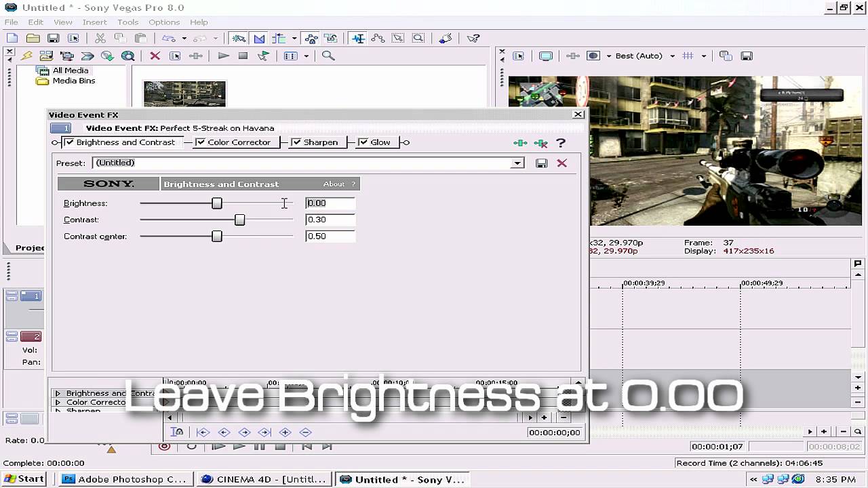Viewport: 868px width, 488px height.
Task: Switch to Adobe Photoshop taskbar button
Action: click(125, 479)
